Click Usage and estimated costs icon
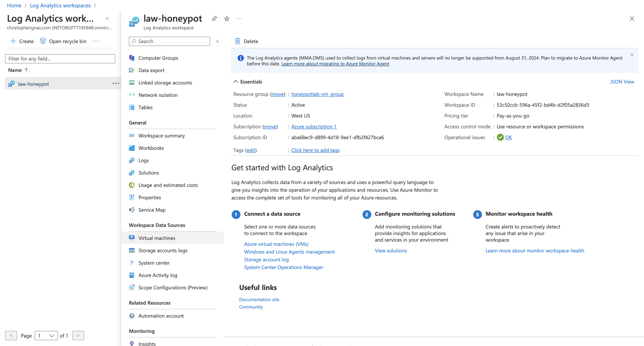Image resolution: width=644 pixels, height=346 pixels. pos(132,185)
